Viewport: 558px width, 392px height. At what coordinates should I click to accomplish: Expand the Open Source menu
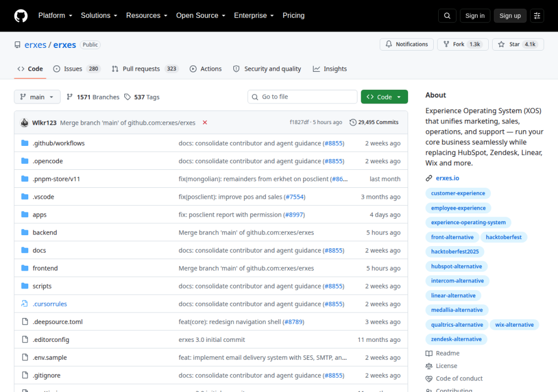coord(201,16)
